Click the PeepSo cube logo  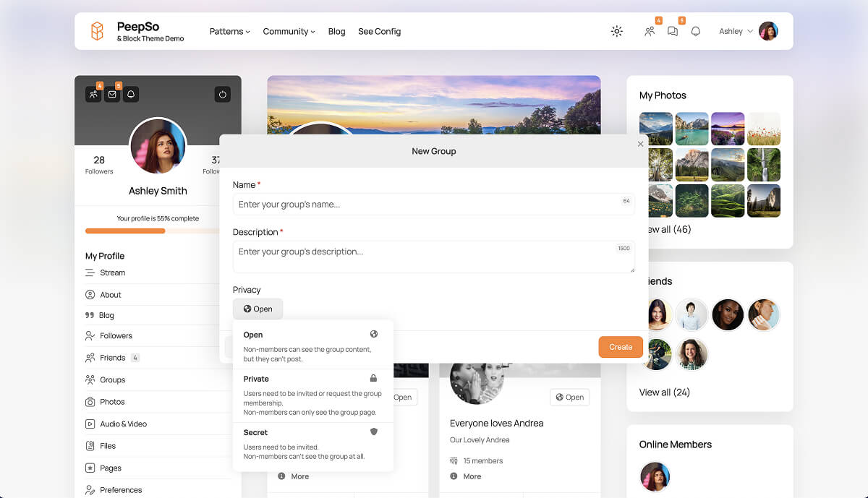(x=97, y=31)
